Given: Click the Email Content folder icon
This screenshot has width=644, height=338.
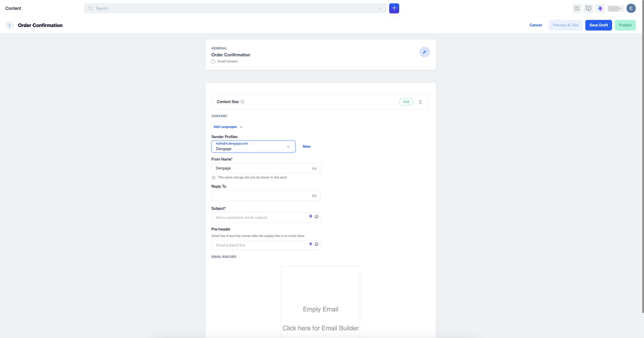Looking at the screenshot, I should point(213,61).
